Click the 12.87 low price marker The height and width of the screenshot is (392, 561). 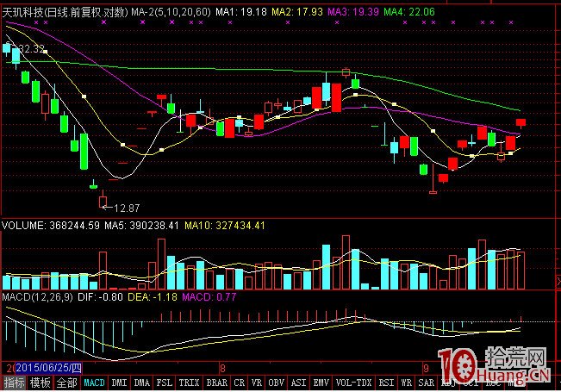(125, 208)
